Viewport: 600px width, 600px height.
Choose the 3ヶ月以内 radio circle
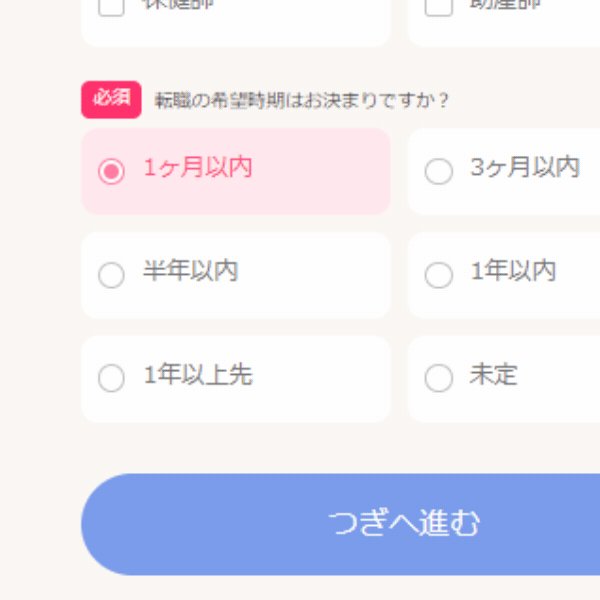pos(439,171)
